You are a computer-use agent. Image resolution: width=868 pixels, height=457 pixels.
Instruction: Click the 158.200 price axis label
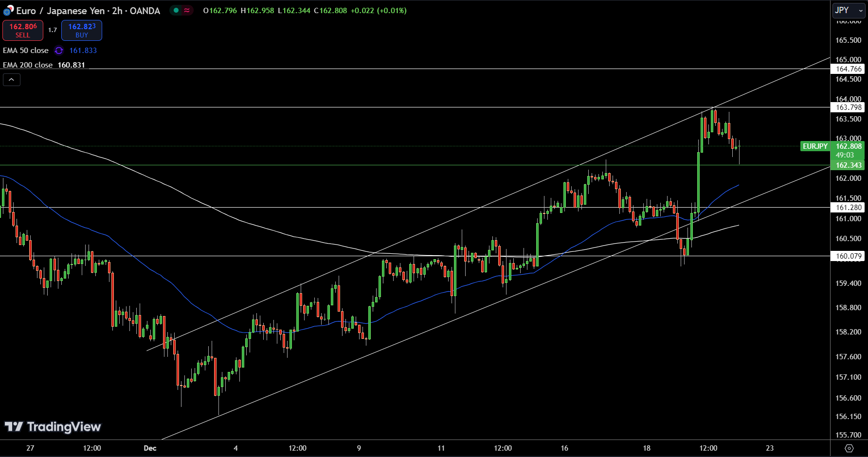pos(849,332)
